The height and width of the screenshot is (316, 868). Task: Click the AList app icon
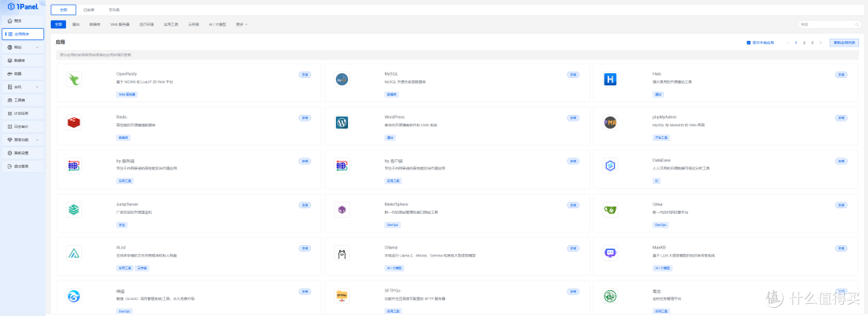pyautogui.click(x=74, y=253)
